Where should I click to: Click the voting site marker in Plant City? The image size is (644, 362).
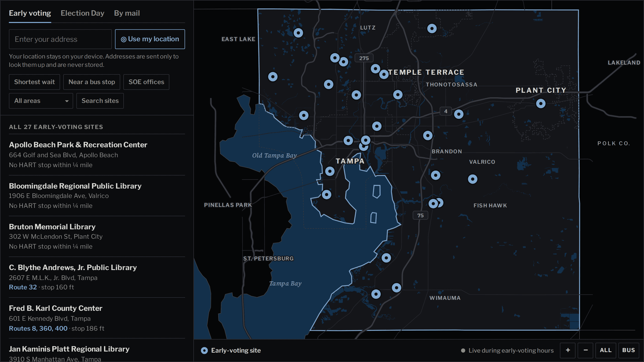[x=541, y=104]
